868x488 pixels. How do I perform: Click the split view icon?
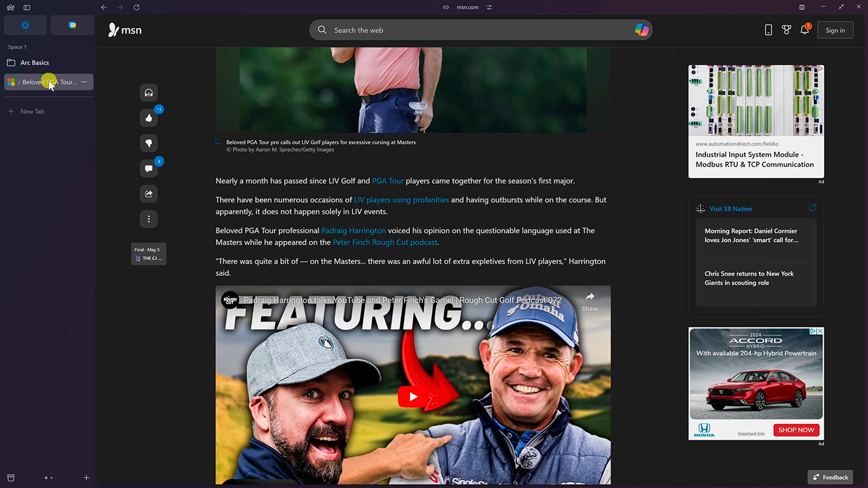click(x=802, y=7)
